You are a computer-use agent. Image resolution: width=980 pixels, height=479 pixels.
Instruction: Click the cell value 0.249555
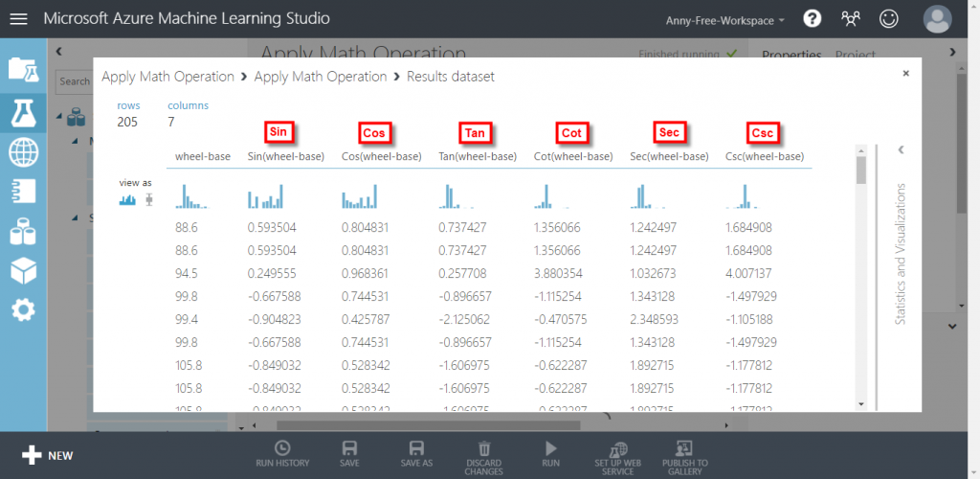pyautogui.click(x=272, y=273)
